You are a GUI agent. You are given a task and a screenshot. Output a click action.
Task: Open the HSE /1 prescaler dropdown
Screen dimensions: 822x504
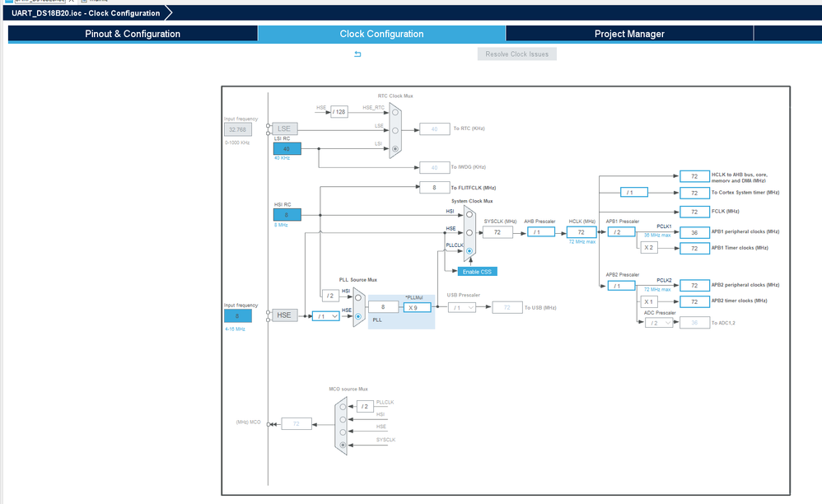[325, 316]
